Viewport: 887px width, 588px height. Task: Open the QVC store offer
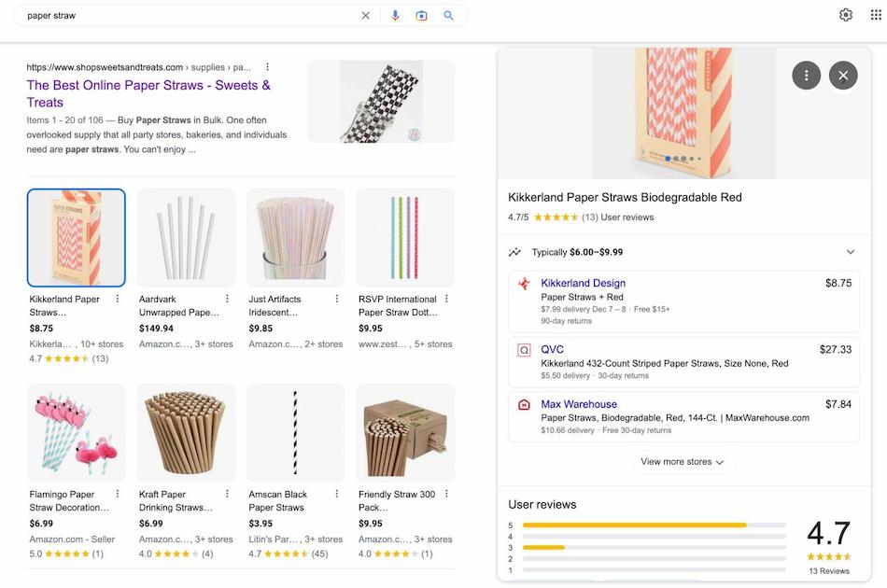[x=552, y=349]
